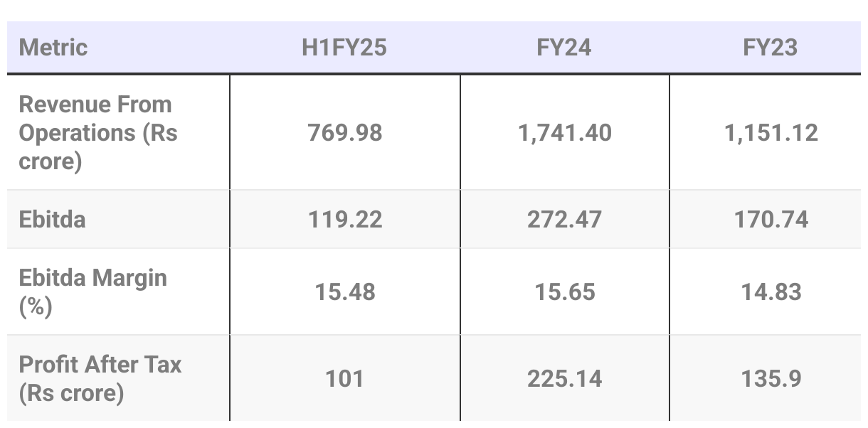Viewport: 868px width, 428px height.
Task: Click the 135.9 profit value
Action: coord(771,379)
